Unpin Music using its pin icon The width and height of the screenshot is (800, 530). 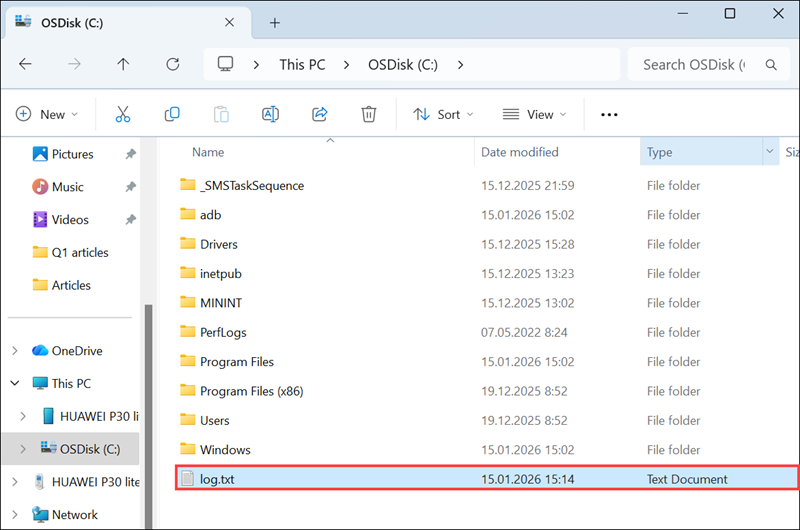pyautogui.click(x=131, y=187)
